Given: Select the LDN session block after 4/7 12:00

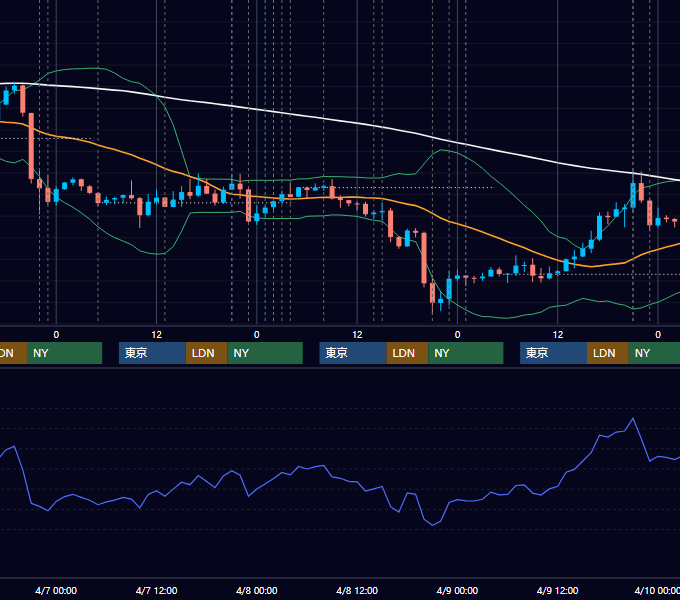Looking at the screenshot, I should 206,353.
